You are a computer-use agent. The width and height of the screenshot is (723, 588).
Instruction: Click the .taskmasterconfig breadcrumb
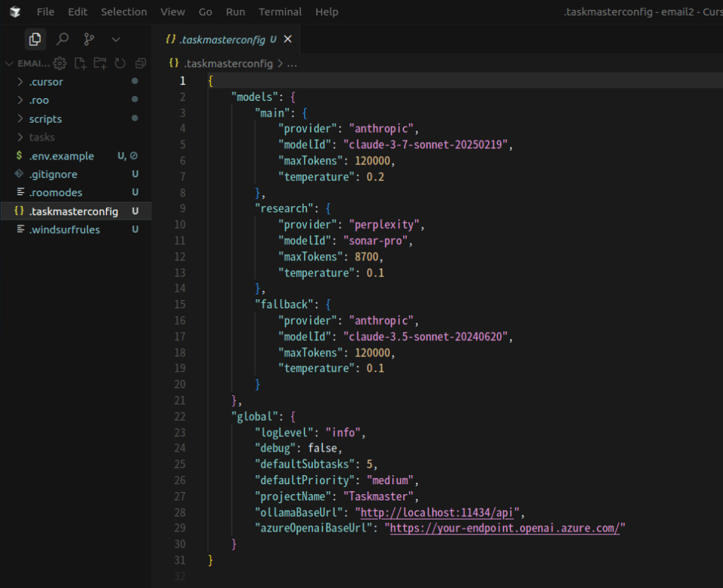(x=228, y=64)
